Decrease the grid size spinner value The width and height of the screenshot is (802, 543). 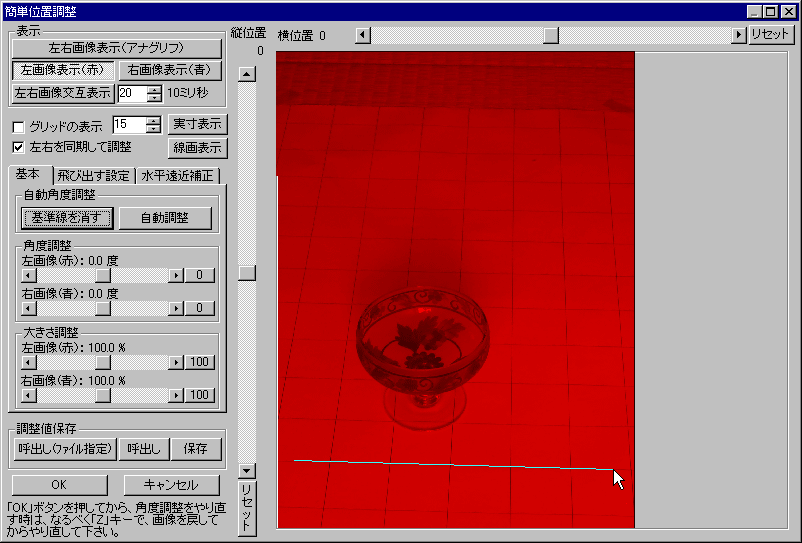(152, 129)
